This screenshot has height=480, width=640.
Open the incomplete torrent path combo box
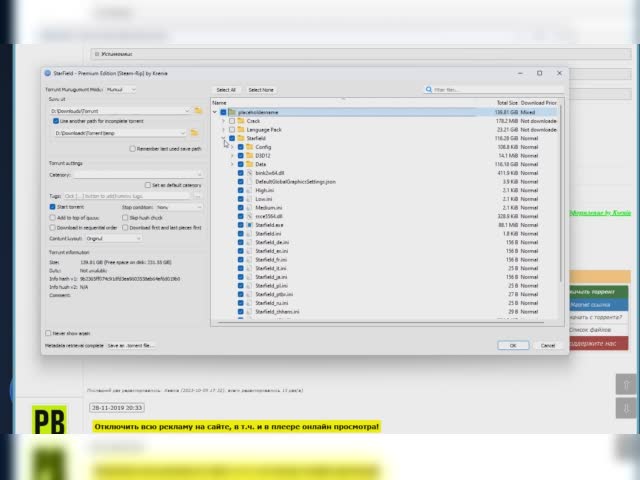pos(120,133)
